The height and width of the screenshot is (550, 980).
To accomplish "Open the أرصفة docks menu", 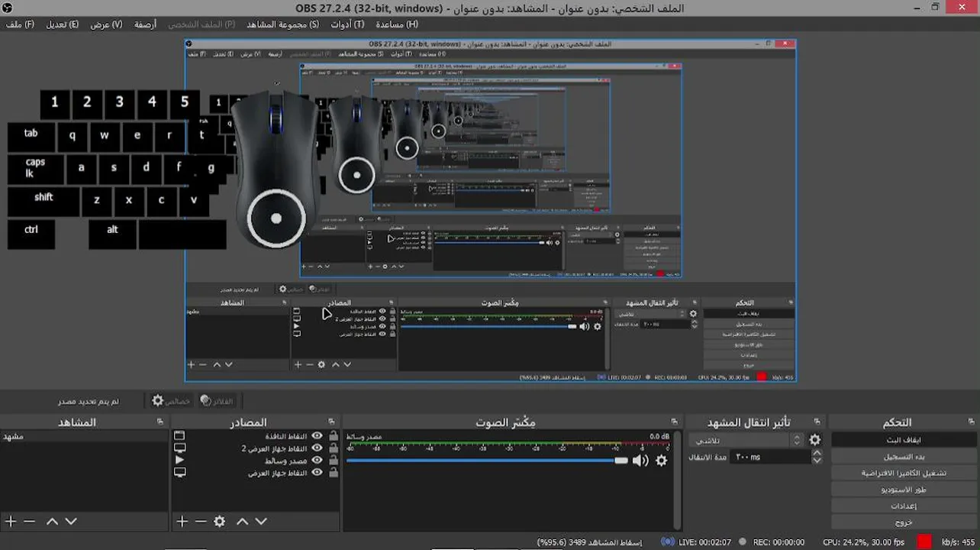I will pos(145,24).
